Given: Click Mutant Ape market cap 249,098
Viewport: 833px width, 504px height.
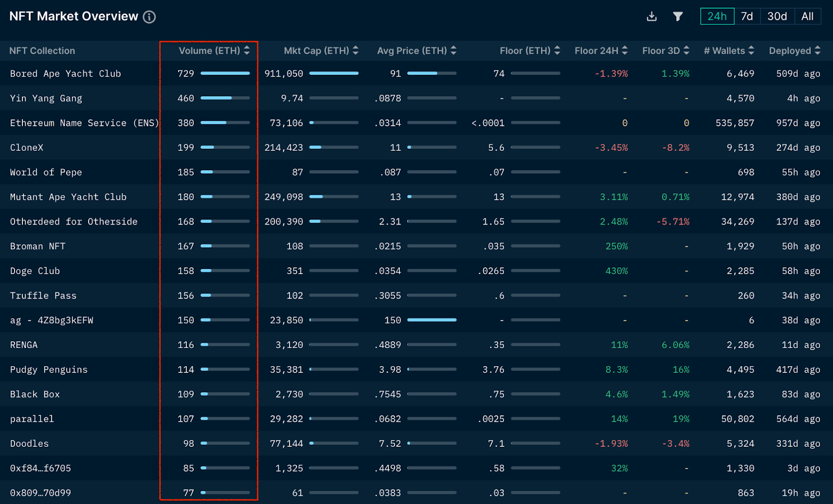Looking at the screenshot, I should coord(284,197).
